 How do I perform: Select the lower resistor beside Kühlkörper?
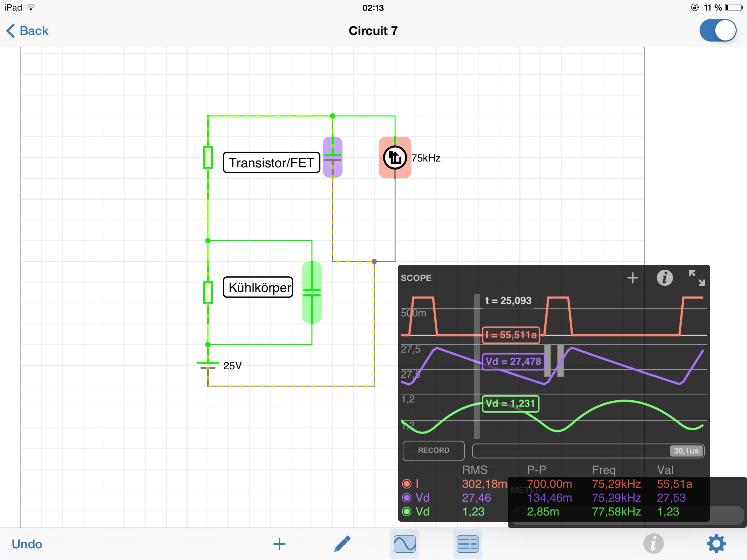[x=208, y=292]
